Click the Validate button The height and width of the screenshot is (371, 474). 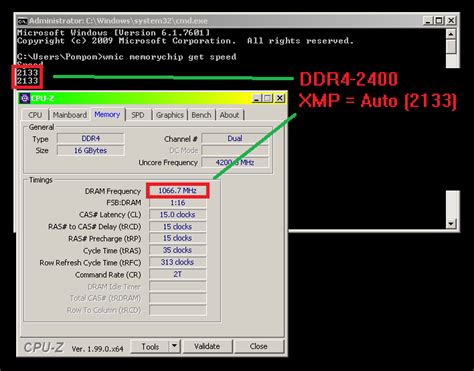coord(207,347)
